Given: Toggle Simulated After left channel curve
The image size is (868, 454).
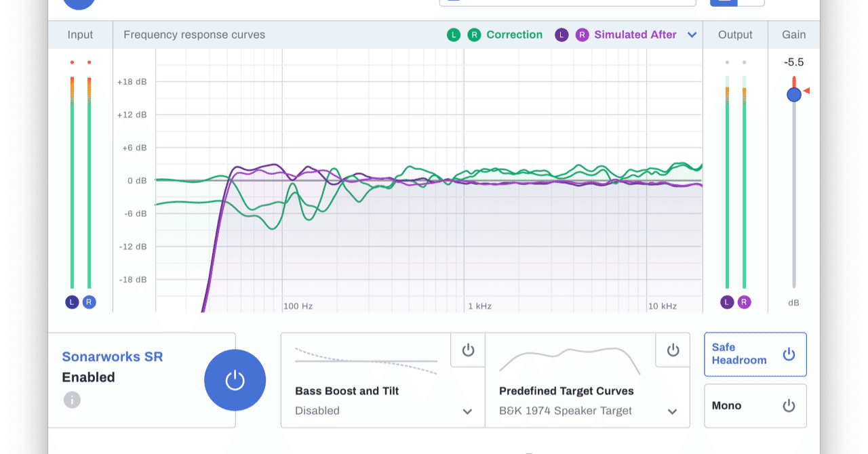Looking at the screenshot, I should point(561,35).
